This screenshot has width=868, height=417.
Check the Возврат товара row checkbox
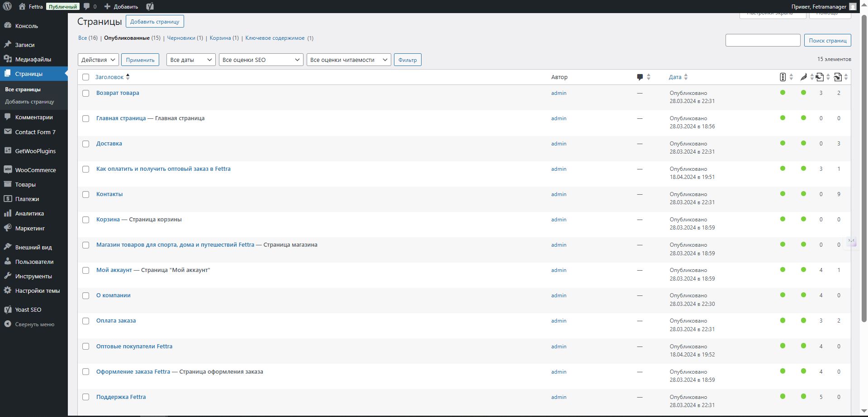point(85,93)
